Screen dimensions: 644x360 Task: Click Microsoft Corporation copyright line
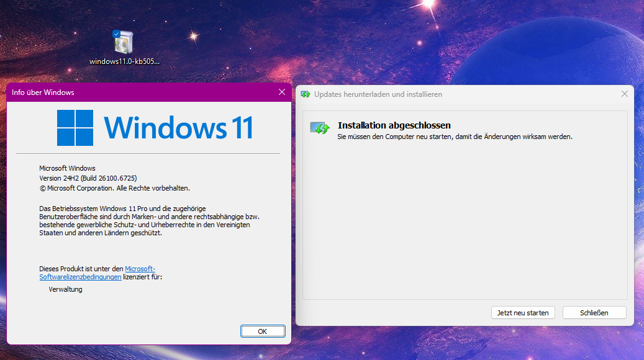115,189
